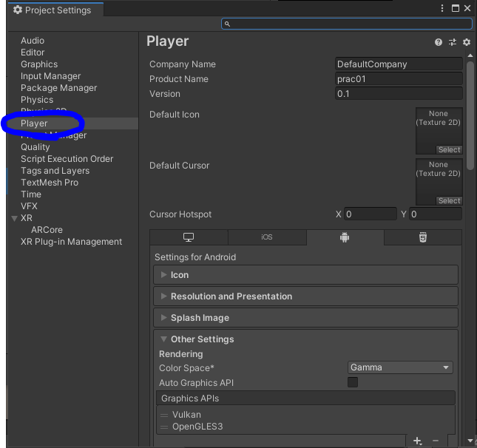Image resolution: width=477 pixels, height=448 pixels.
Task: Open Quality settings
Action: click(35, 147)
